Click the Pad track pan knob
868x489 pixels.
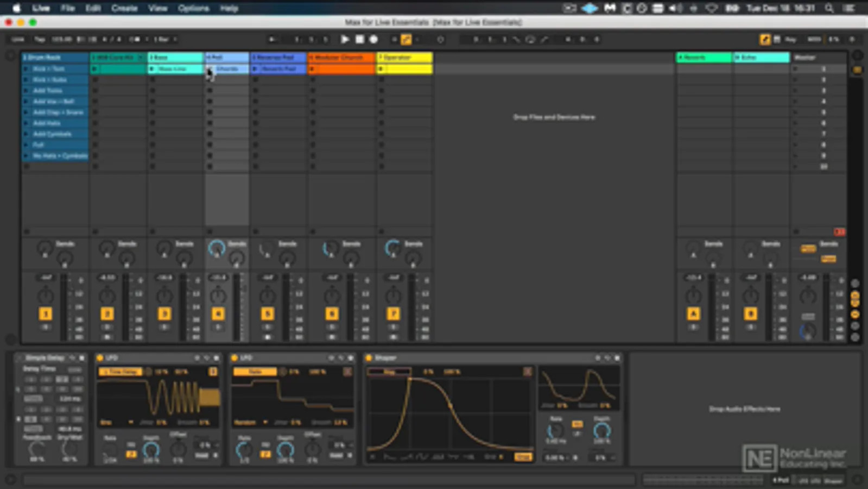pos(218,296)
